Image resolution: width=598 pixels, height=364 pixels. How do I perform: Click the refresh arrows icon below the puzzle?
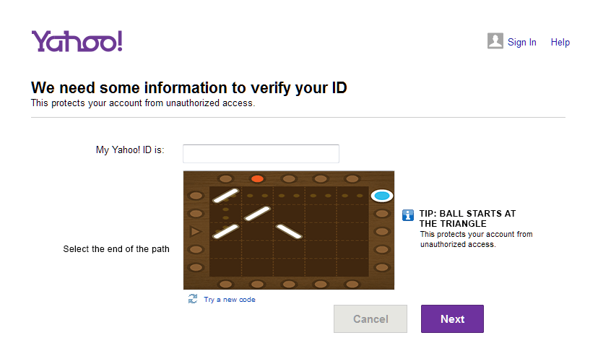(193, 299)
